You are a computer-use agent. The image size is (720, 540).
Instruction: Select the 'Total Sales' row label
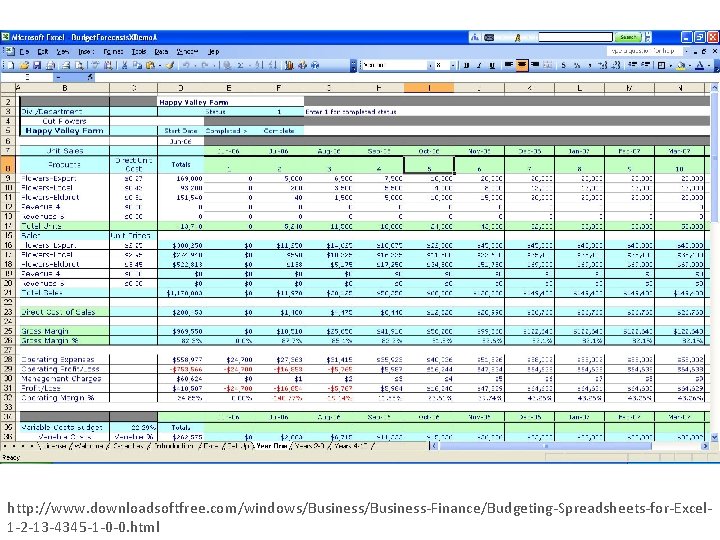[64, 292]
